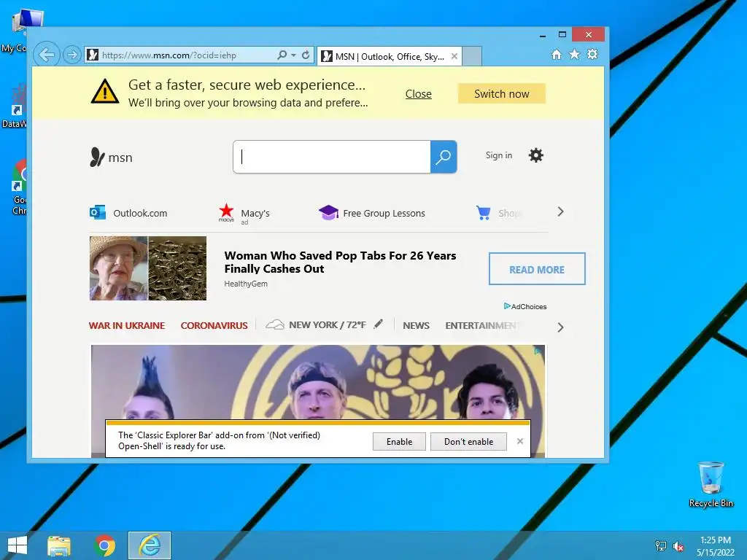Screen dimensions: 747x560
Task: Click the READ MORE button
Action: pos(537,269)
